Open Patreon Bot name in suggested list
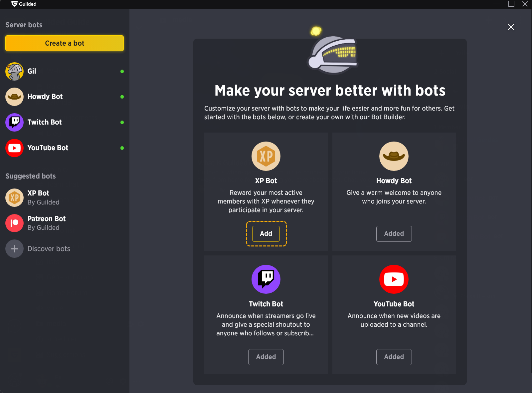 coord(47,219)
